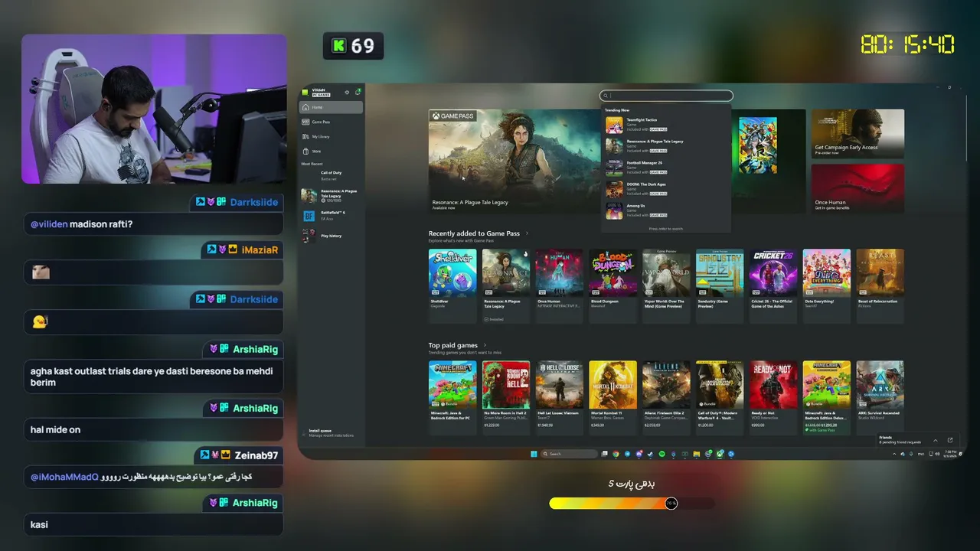
Task: Click Darrksiide's username above 'madison rafti?'
Action: point(254,203)
